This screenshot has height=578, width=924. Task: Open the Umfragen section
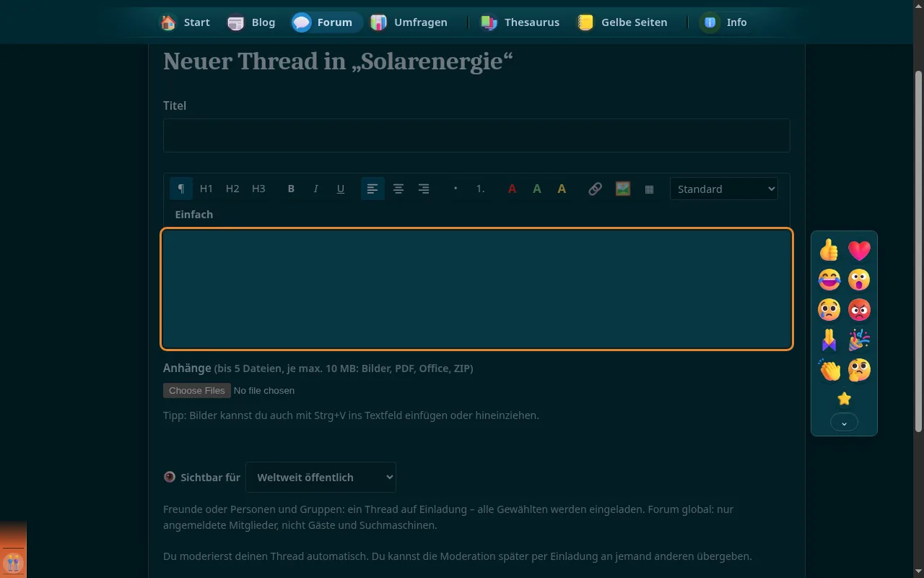(409, 22)
